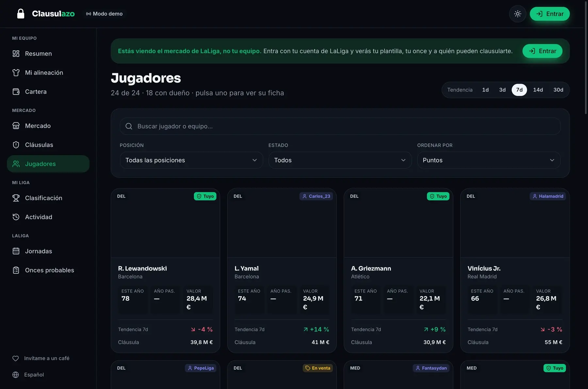Open the Invítame a un café link
Viewport: 588px width, 389px height.
coord(41,358)
